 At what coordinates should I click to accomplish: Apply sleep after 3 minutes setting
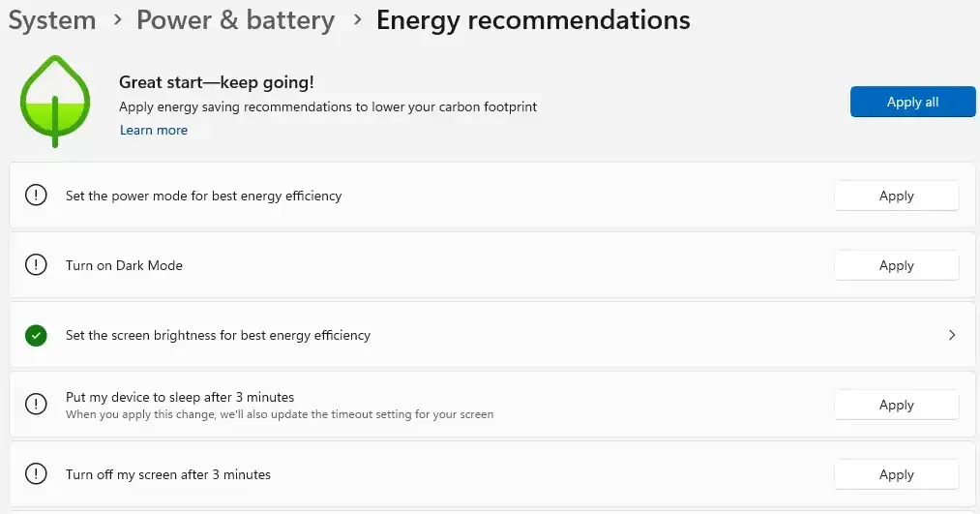pyautogui.click(x=896, y=405)
